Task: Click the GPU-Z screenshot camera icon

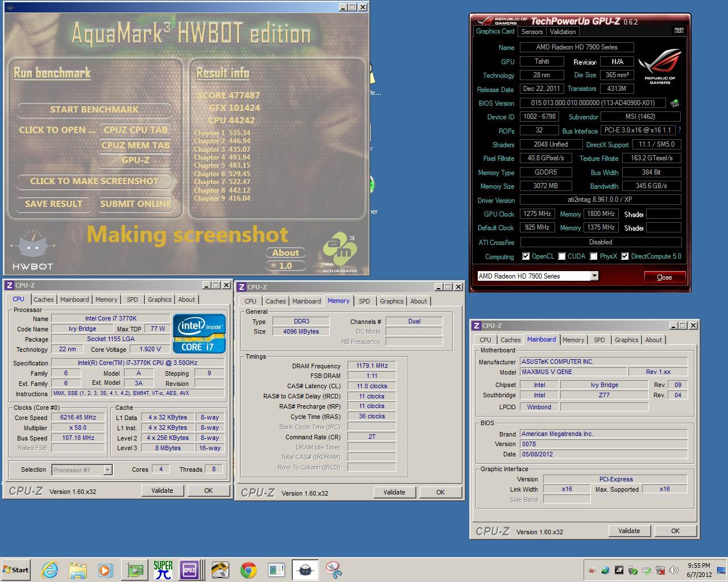Action: [679, 31]
